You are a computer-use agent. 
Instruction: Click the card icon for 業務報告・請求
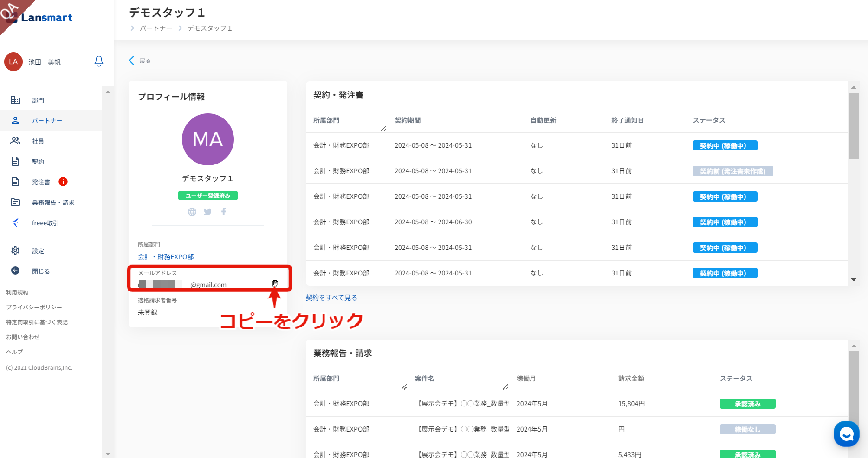pos(15,202)
